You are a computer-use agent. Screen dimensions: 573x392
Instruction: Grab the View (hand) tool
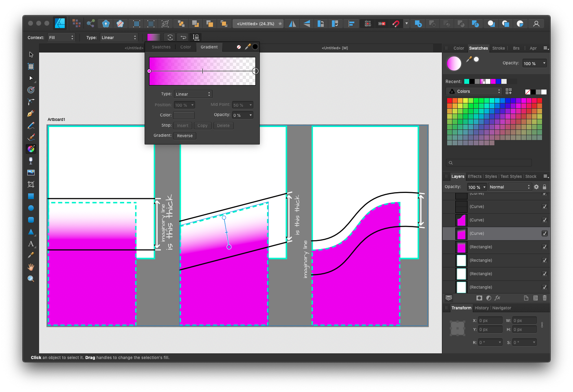coord(31,267)
